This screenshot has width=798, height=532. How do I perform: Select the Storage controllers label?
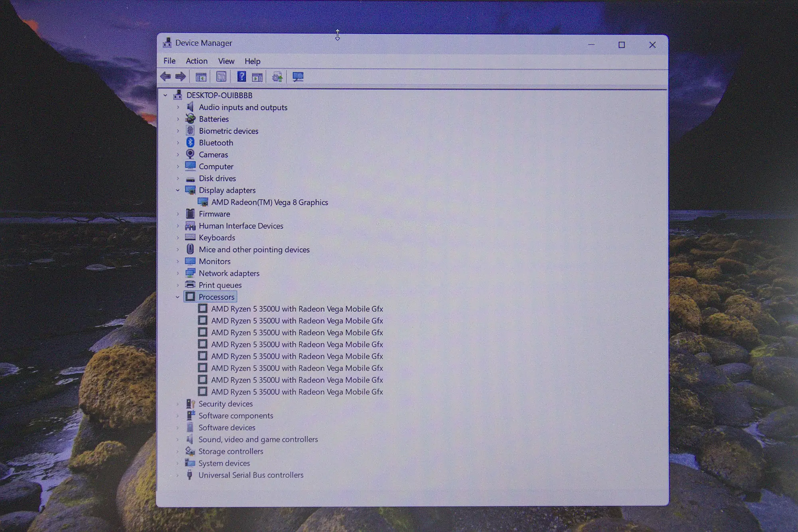(x=231, y=451)
